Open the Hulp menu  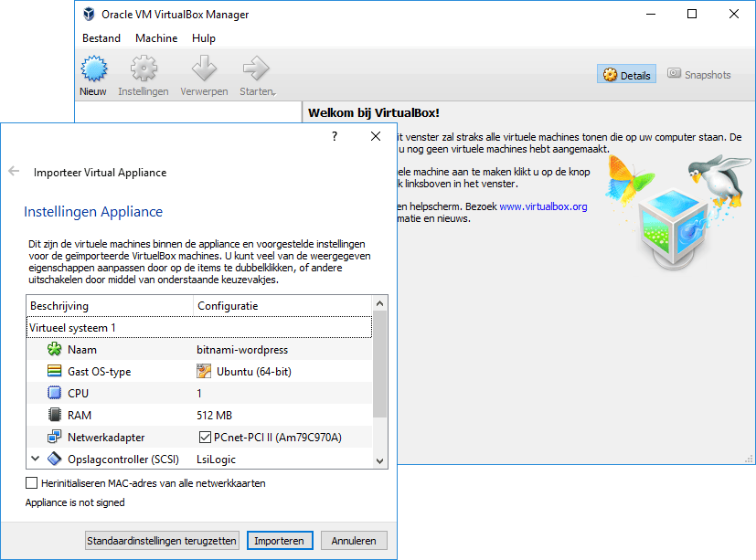[x=204, y=38]
